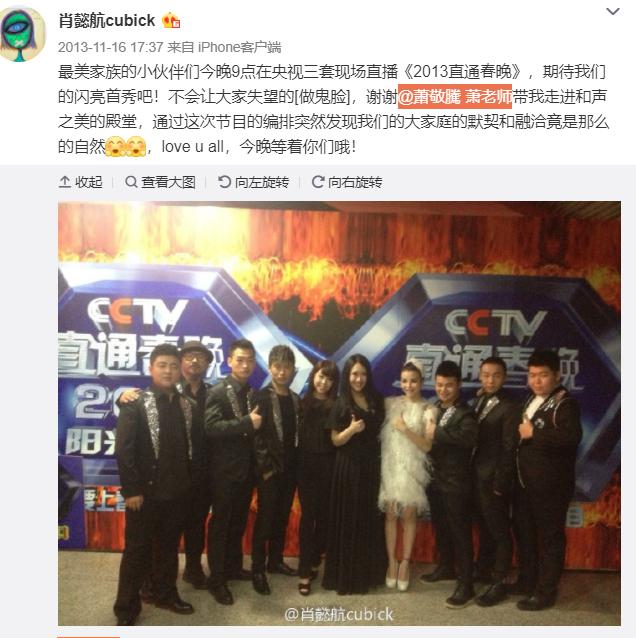
Task: Click the @肖懿航cubick photo watermark
Action: click(339, 614)
